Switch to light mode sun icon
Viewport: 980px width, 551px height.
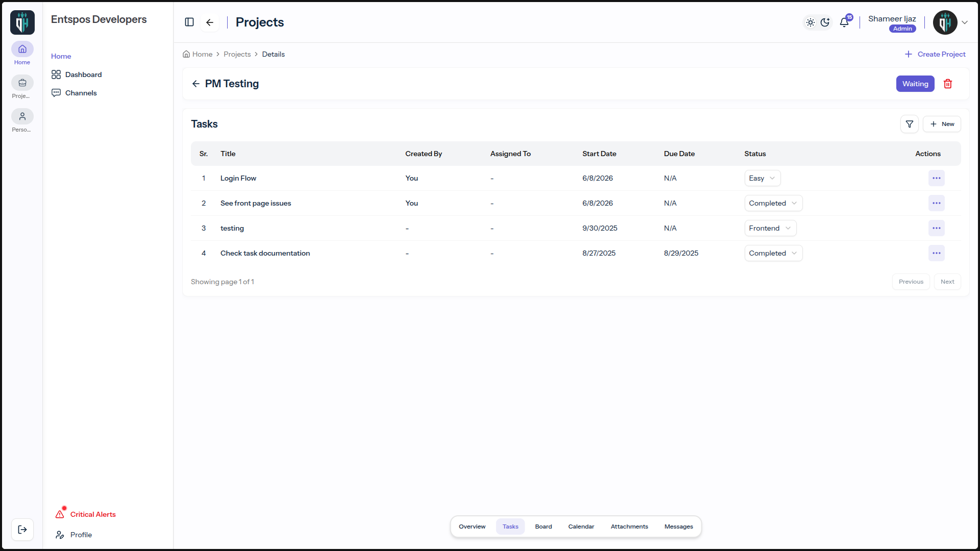point(811,22)
